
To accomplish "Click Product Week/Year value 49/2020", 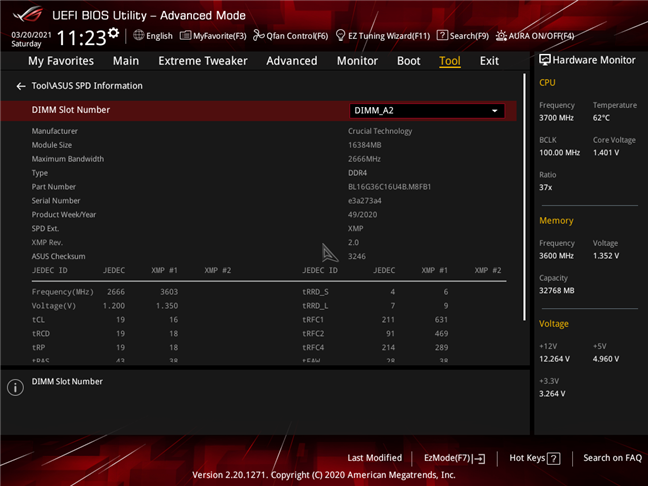I will pos(362,215).
